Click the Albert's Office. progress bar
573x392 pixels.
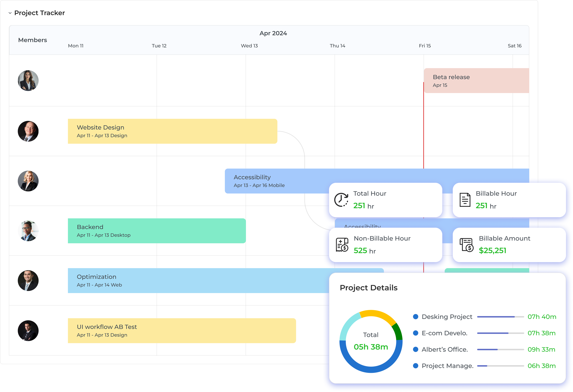click(x=500, y=349)
